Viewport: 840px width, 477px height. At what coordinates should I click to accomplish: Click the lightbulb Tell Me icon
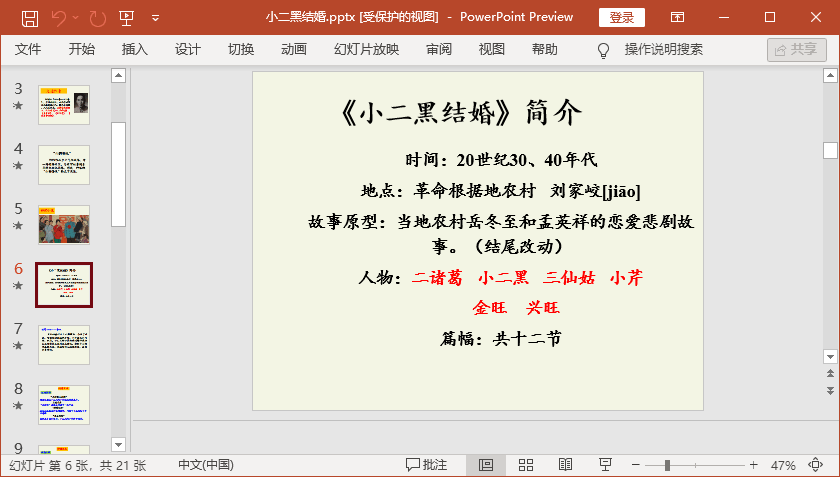coord(603,50)
